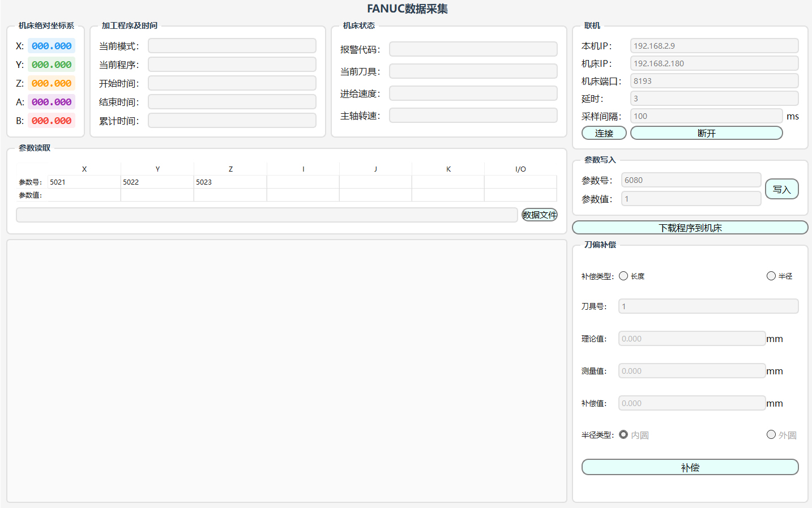Edit the 采样间隔 sampling interval field

pyautogui.click(x=706, y=116)
